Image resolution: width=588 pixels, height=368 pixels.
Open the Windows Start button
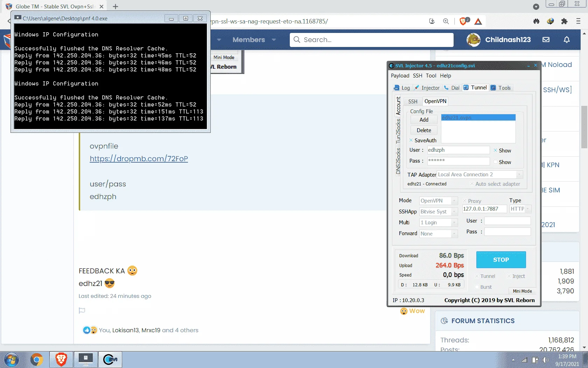pyautogui.click(x=11, y=360)
